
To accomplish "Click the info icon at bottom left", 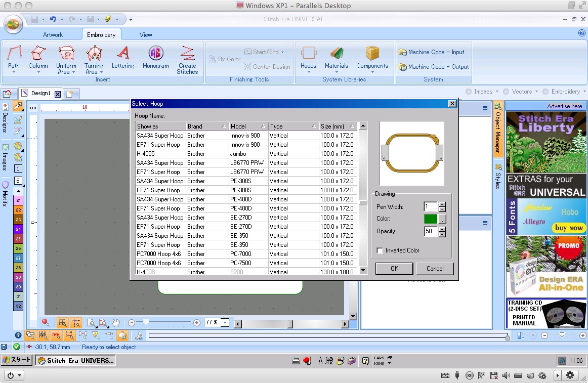I will 18,335.
